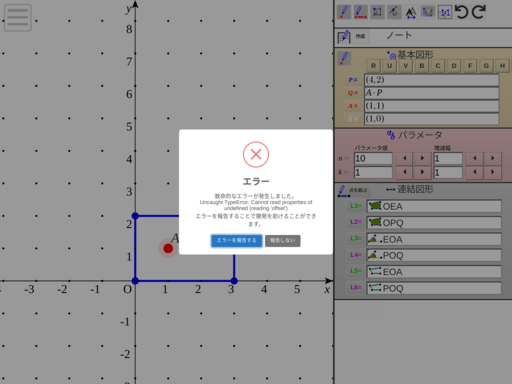Viewport: 512px width, 384px height.
Task: Click the font size AA icon
Action: tap(411, 13)
